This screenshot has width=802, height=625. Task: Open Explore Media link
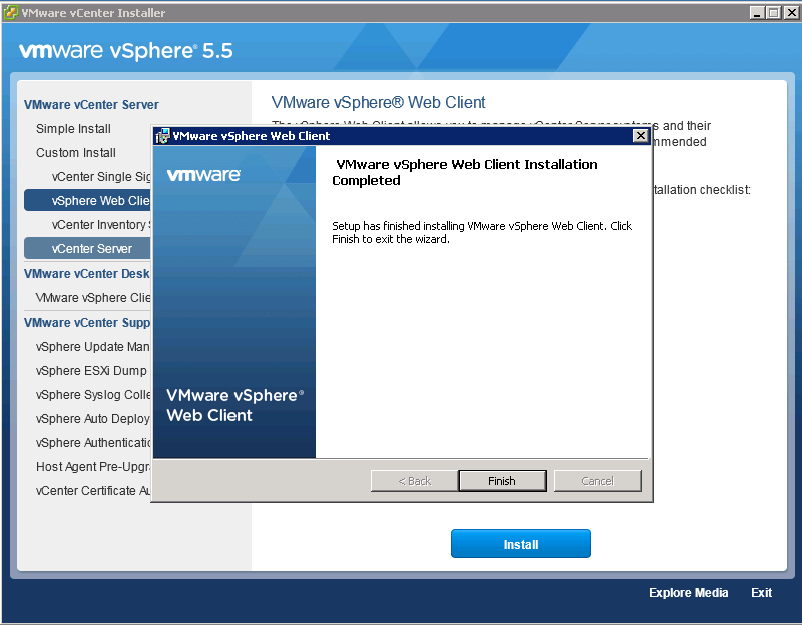pyautogui.click(x=688, y=592)
